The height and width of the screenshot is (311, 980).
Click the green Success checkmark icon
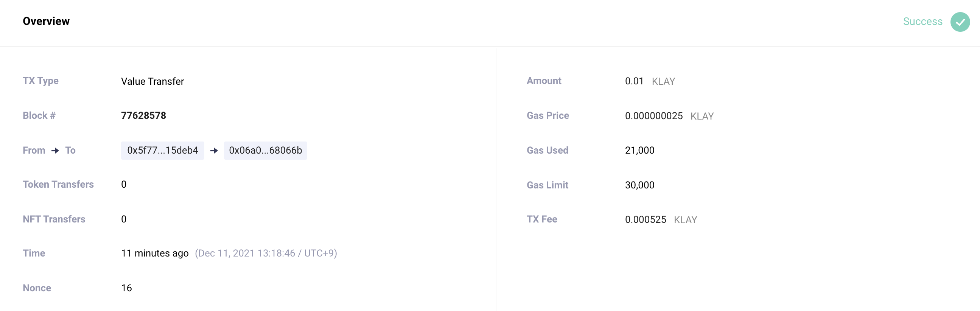click(960, 22)
